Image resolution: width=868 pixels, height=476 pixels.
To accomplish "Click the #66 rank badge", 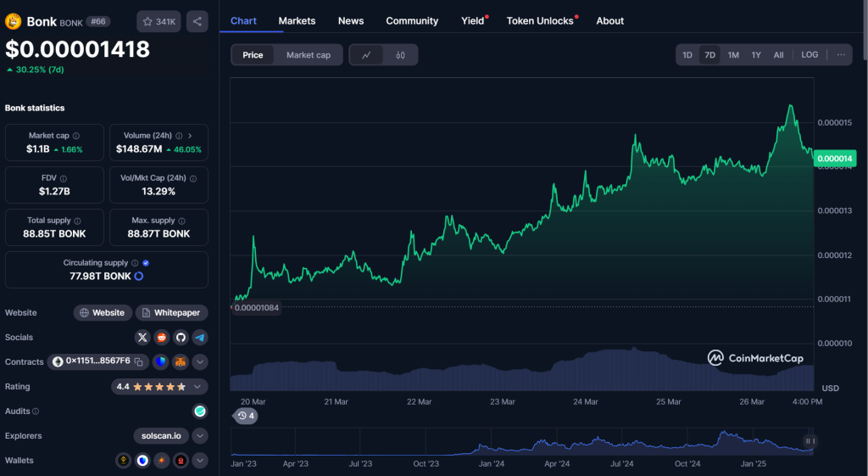I will (98, 21).
